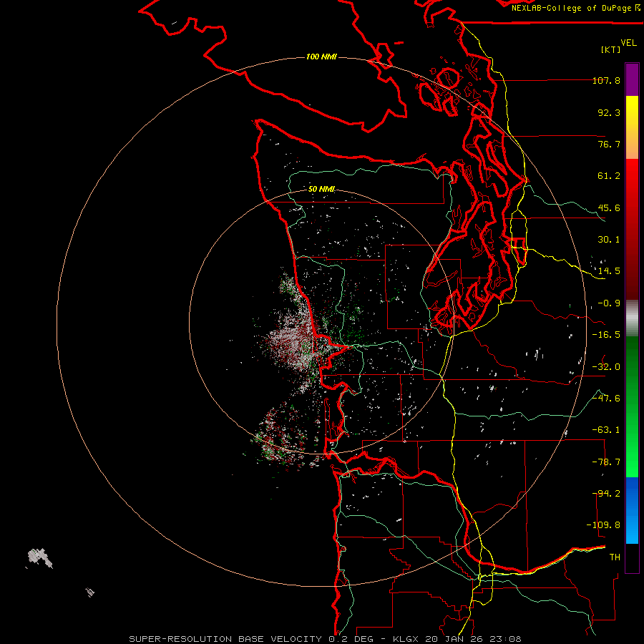
Task: Click the 92.3 scale value
Action: coord(609,112)
